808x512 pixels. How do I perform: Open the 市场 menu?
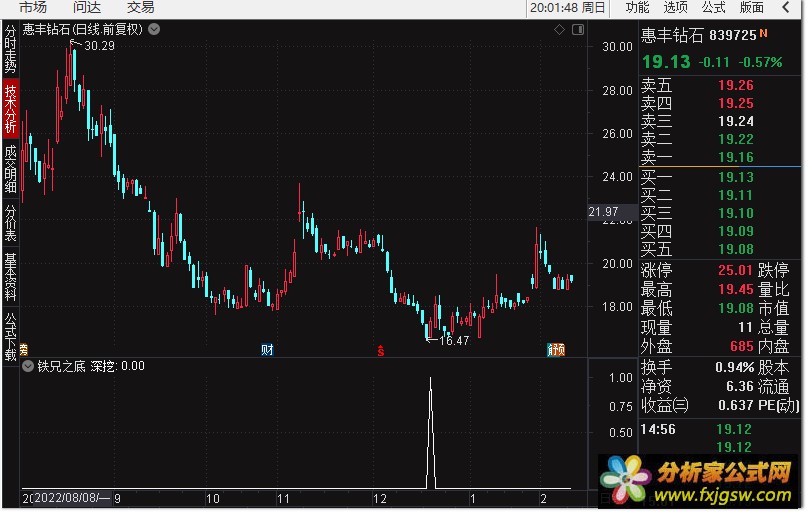click(32, 7)
